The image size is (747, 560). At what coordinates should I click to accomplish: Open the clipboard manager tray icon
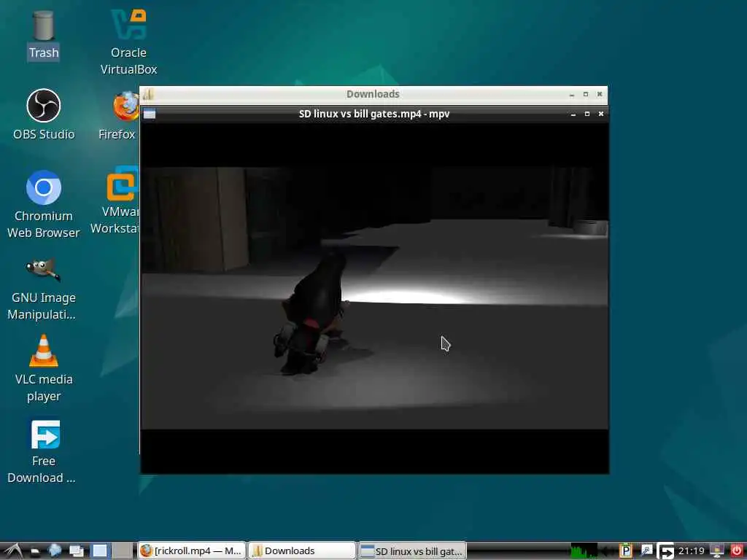(x=625, y=551)
